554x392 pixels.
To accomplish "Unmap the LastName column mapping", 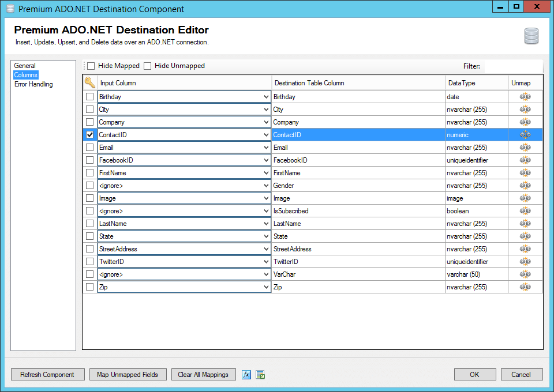I will pos(525,224).
